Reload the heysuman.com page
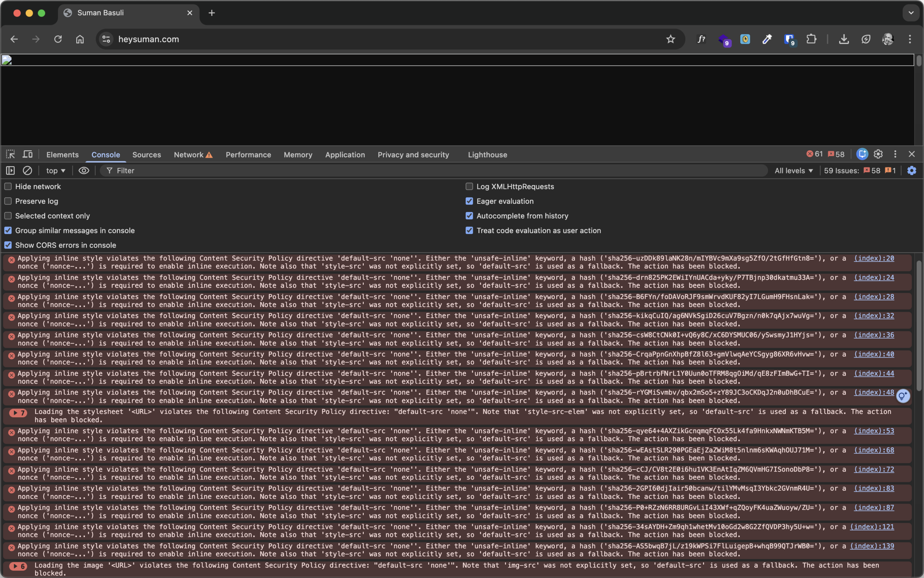The width and height of the screenshot is (924, 578). tap(58, 39)
